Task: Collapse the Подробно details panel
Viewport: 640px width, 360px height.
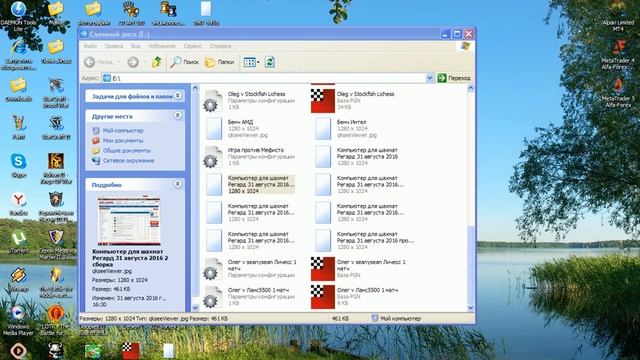Action: (178, 184)
